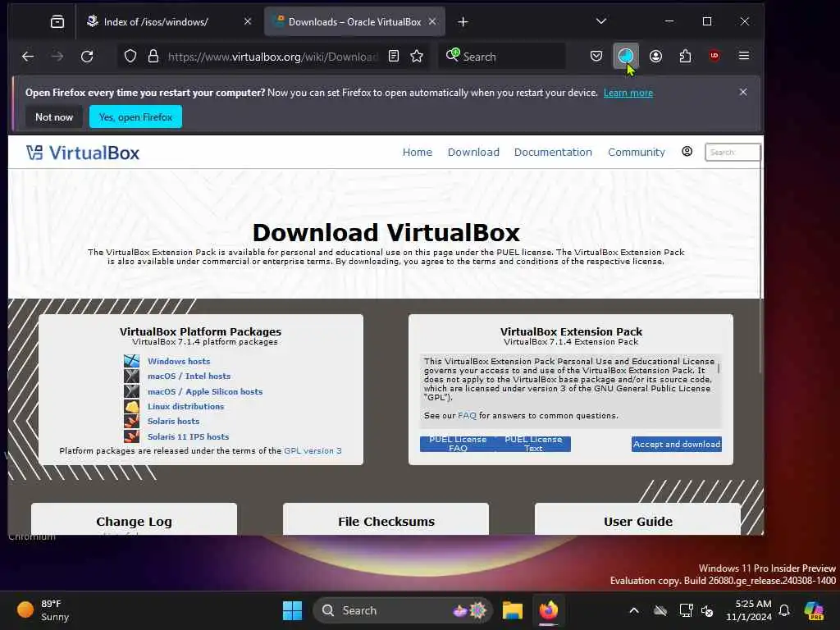Open Firefox View from the tab bar
Image resolution: width=840 pixels, height=630 pixels.
[57, 22]
